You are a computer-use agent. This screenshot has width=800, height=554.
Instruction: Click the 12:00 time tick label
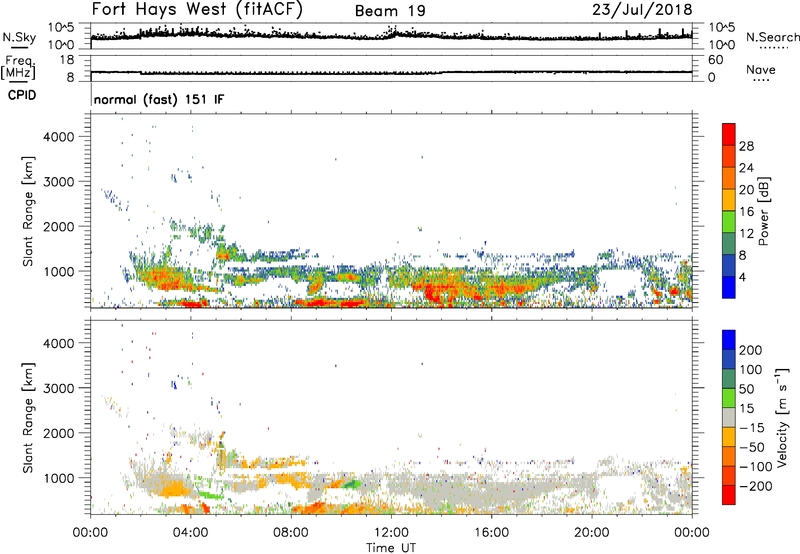click(x=391, y=533)
